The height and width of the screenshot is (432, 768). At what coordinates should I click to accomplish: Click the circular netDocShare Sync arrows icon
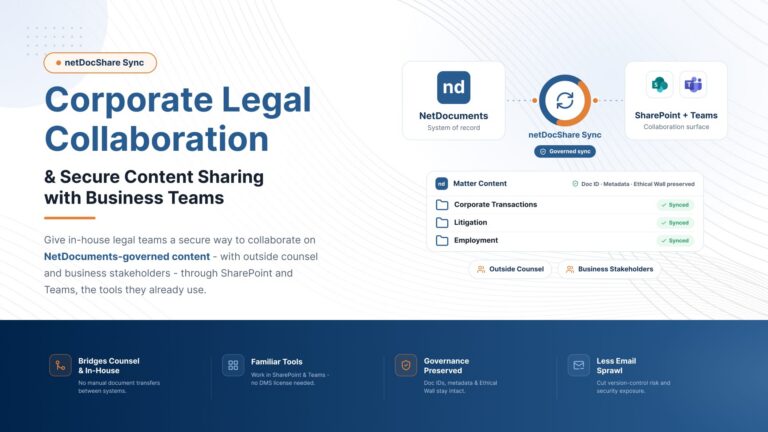(x=565, y=100)
